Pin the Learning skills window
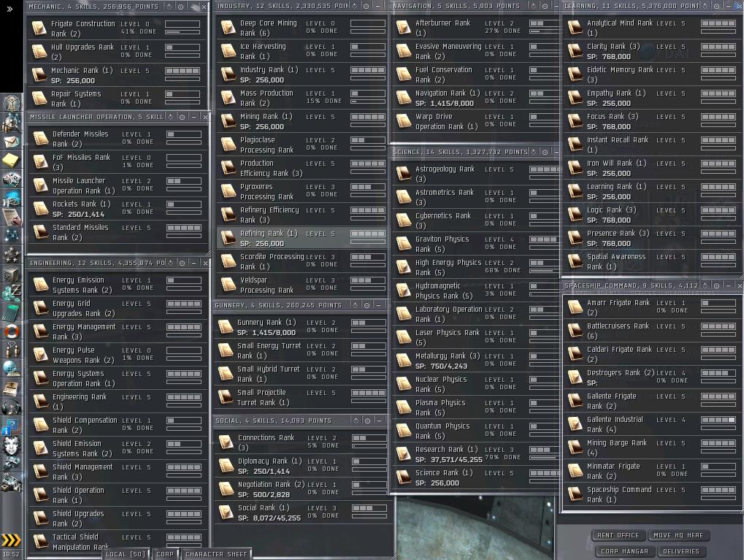 click(705, 6)
